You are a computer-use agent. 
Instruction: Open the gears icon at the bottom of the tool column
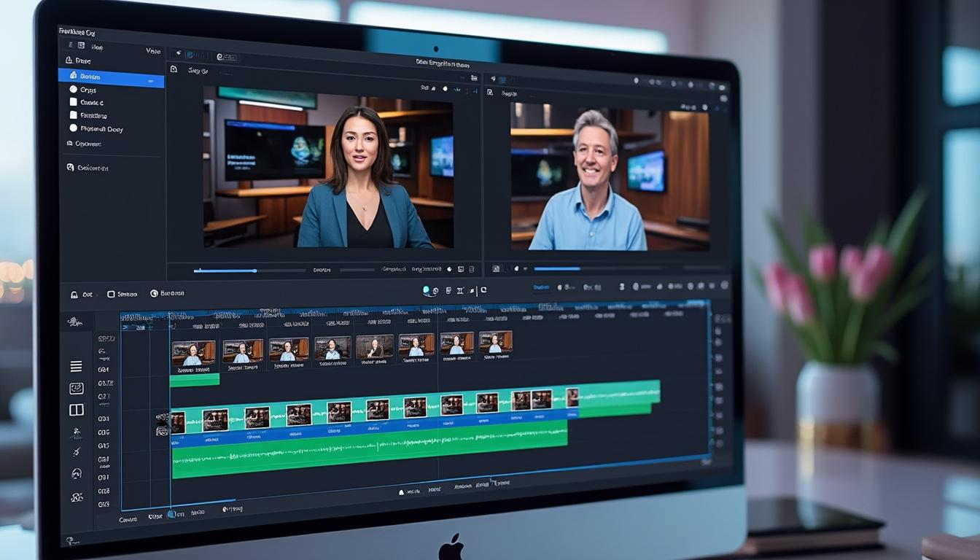[76, 497]
